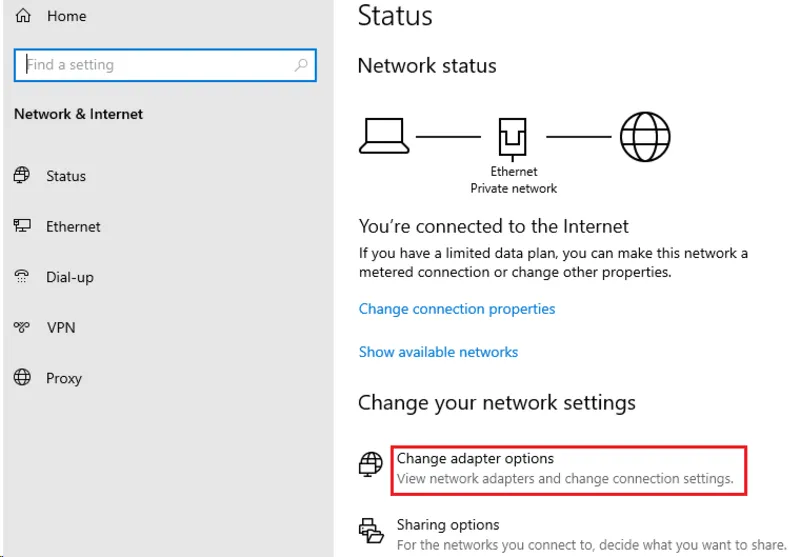This screenshot has height=557, width=800.
Task: Click the Ethernet port diagram icon
Action: coord(514,138)
